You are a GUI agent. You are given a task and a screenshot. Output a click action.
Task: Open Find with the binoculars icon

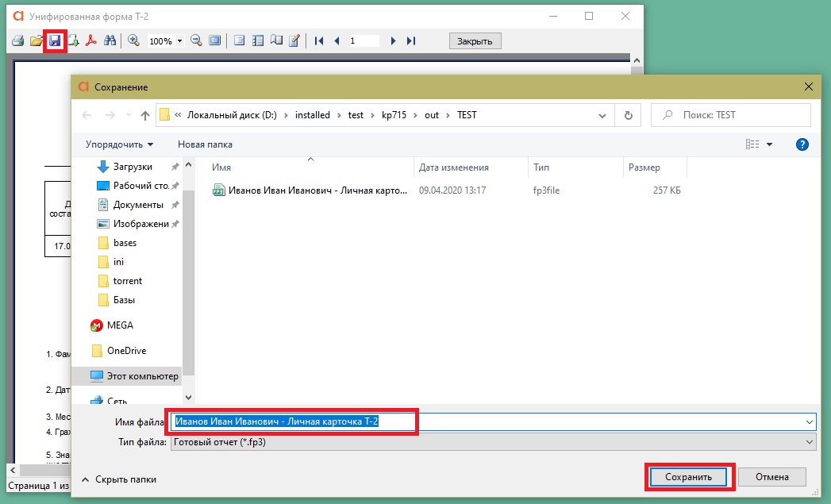[x=110, y=40]
